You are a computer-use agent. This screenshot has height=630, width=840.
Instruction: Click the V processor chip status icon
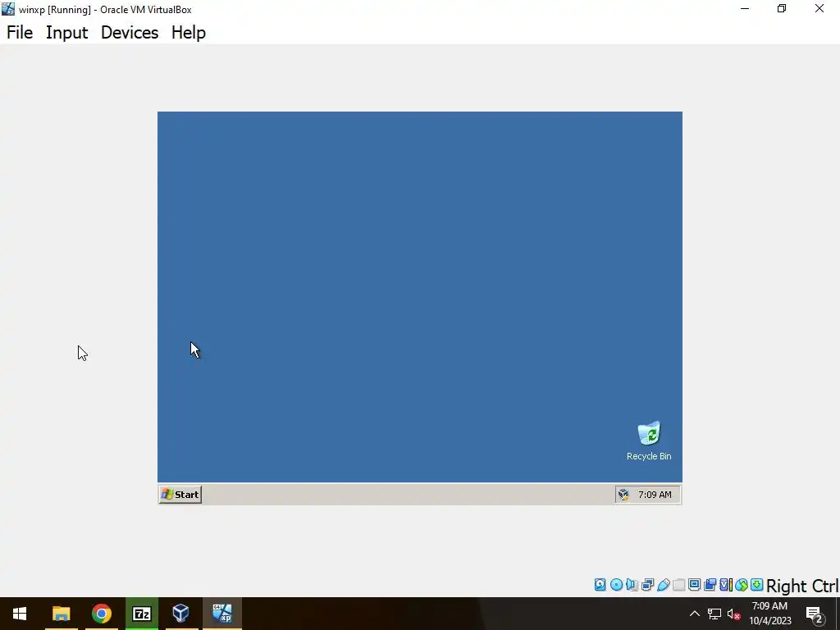(726, 584)
